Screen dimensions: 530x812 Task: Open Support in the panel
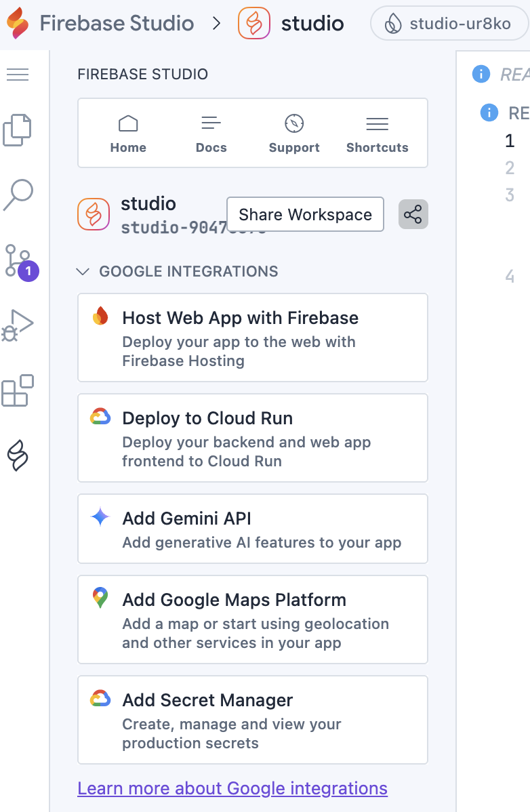click(x=294, y=134)
